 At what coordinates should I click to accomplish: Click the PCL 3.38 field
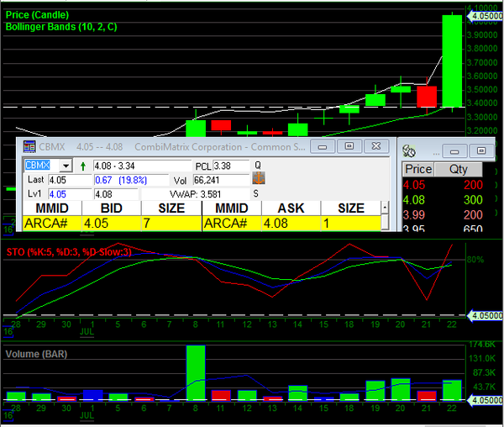pyautogui.click(x=230, y=166)
